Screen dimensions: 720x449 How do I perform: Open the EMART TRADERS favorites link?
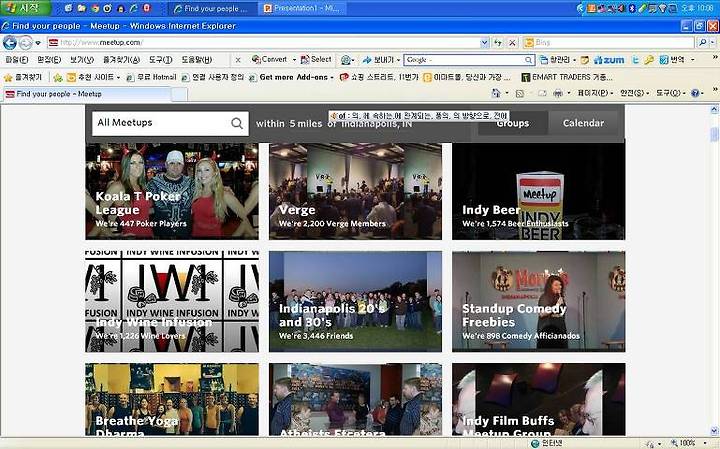(x=567, y=77)
